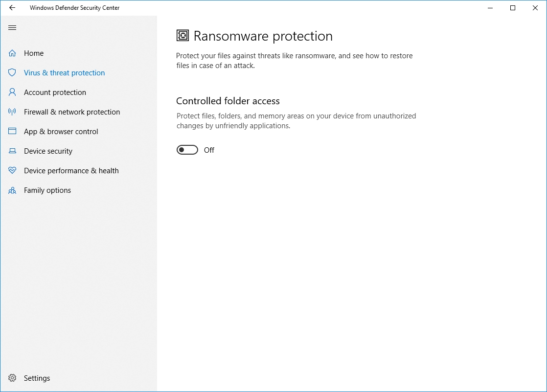
Task: Click the Settings gear icon
Action: (12, 378)
